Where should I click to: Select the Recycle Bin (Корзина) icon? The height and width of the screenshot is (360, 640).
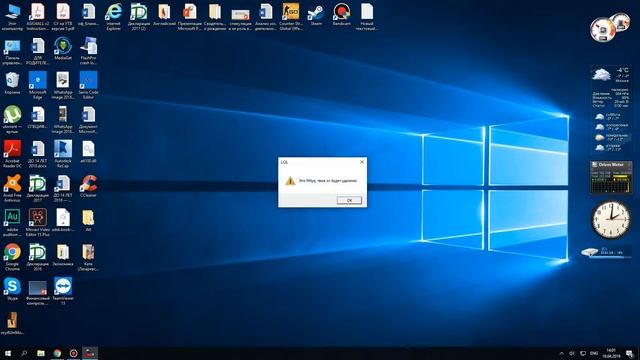point(12,84)
